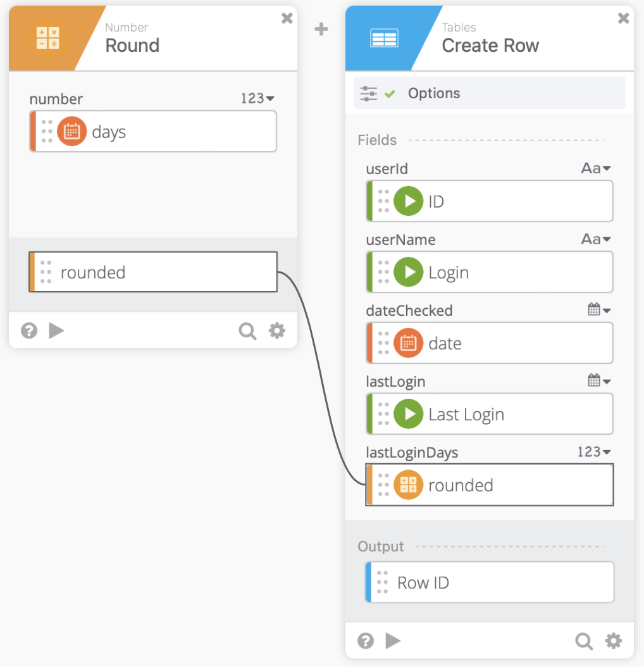Add a card with the plus button

coord(321,30)
